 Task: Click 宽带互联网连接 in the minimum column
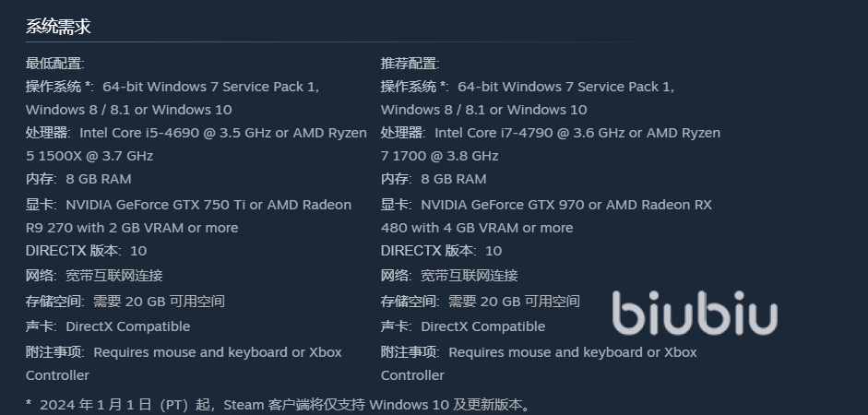pos(114,275)
